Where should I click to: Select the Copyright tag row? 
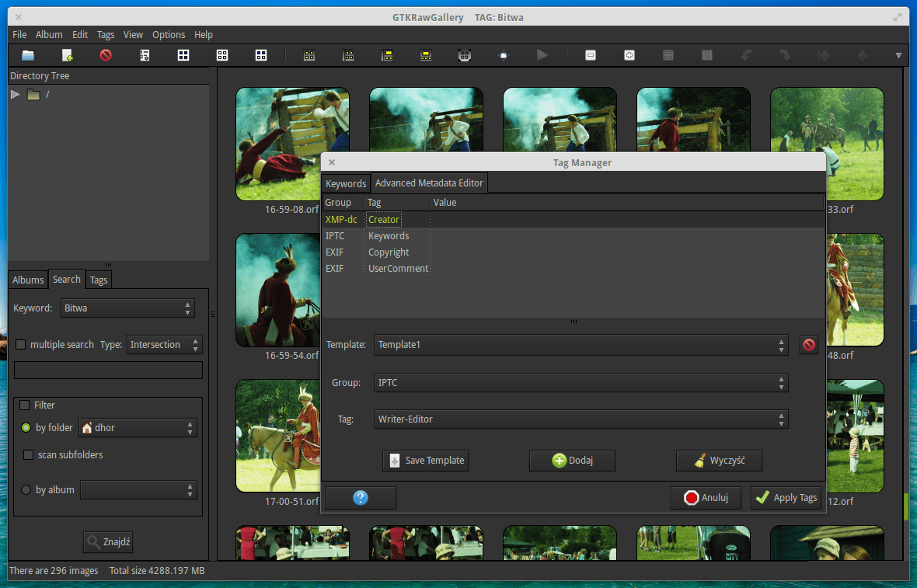tap(574, 252)
